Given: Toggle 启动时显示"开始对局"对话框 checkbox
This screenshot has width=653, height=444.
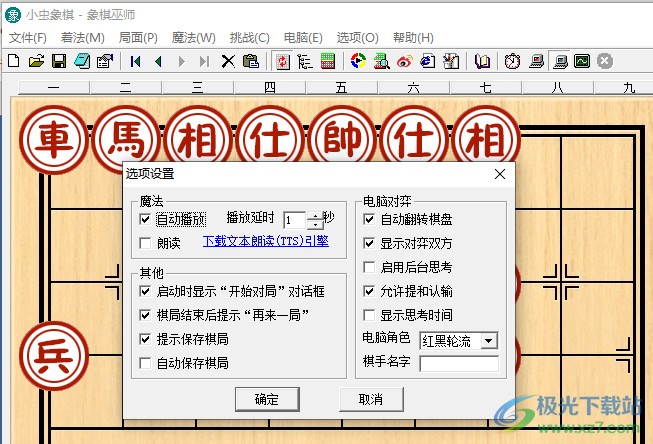Looking at the screenshot, I should [x=145, y=291].
